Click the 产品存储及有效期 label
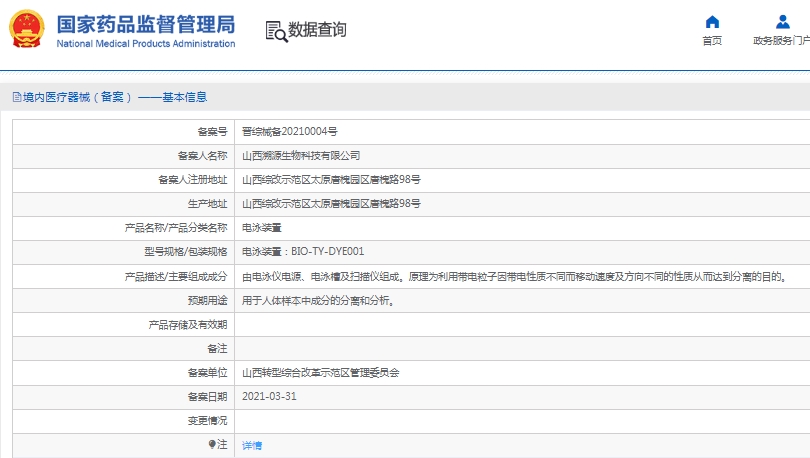 (188, 325)
